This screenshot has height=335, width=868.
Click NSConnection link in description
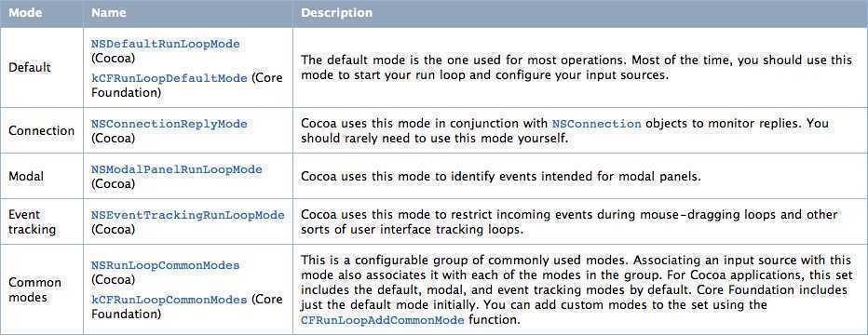(x=597, y=123)
